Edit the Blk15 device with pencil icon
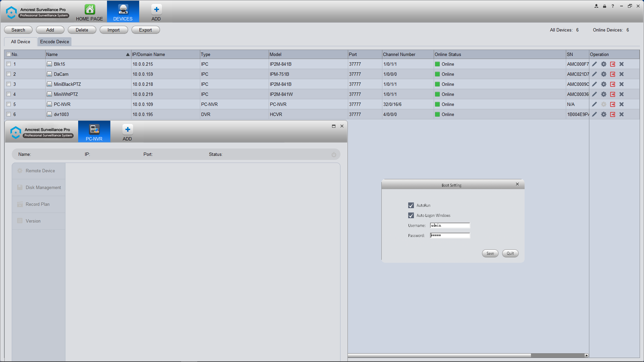644x362 pixels. (594, 64)
